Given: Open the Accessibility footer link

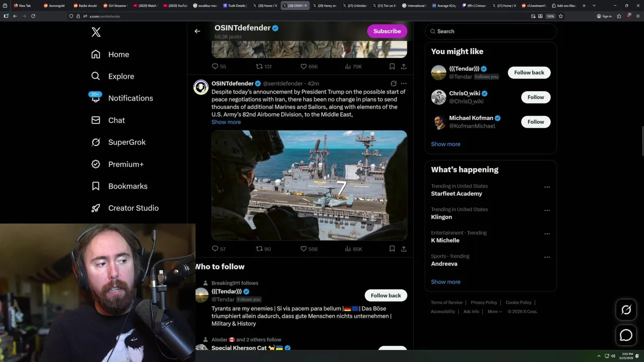Looking at the screenshot, I should [443, 312].
